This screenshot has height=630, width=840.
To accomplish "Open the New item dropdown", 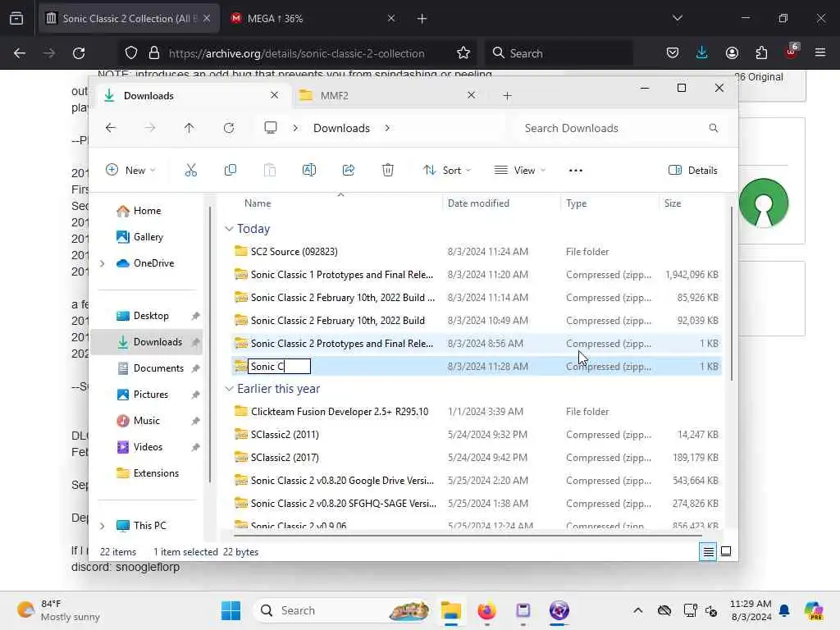I will click(x=130, y=171).
